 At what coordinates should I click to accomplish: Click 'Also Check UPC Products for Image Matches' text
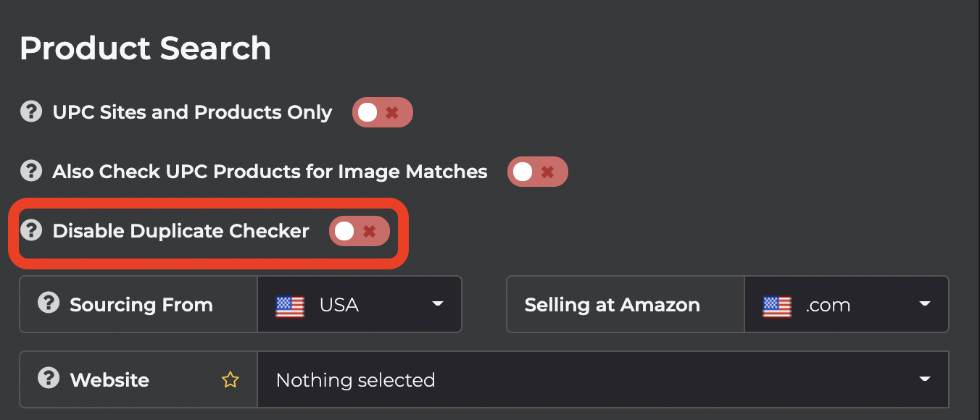coord(270,172)
